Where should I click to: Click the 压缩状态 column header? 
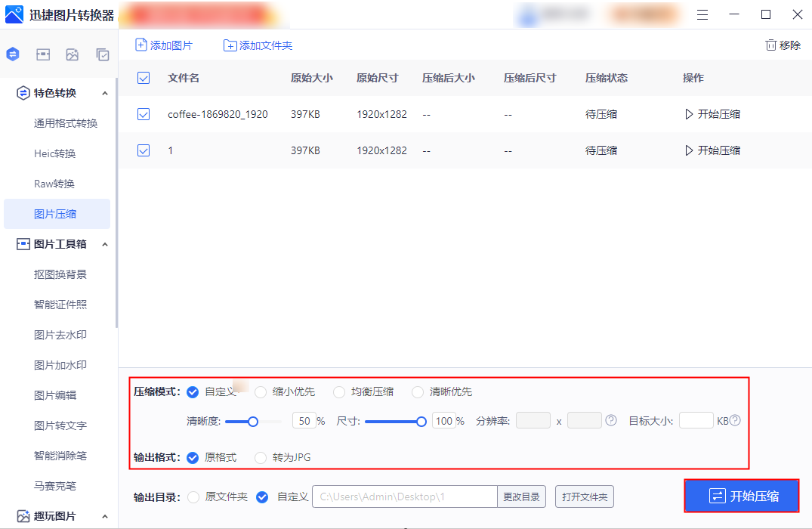pos(607,79)
